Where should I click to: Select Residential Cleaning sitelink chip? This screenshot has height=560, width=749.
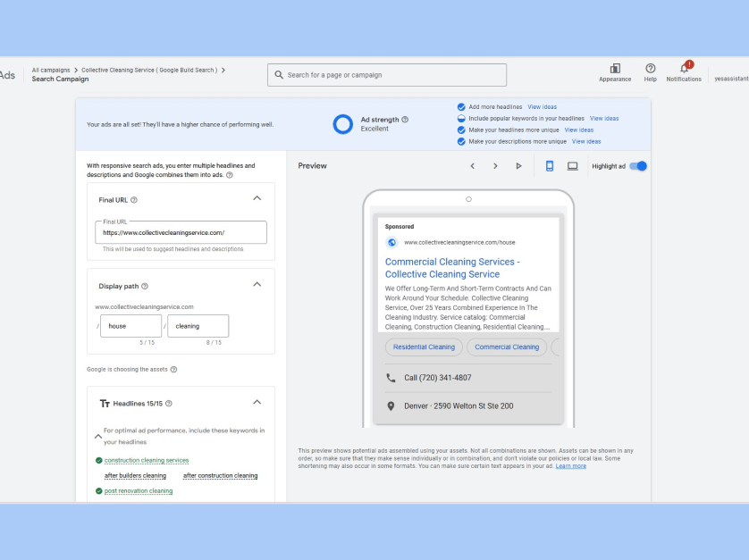(x=424, y=347)
